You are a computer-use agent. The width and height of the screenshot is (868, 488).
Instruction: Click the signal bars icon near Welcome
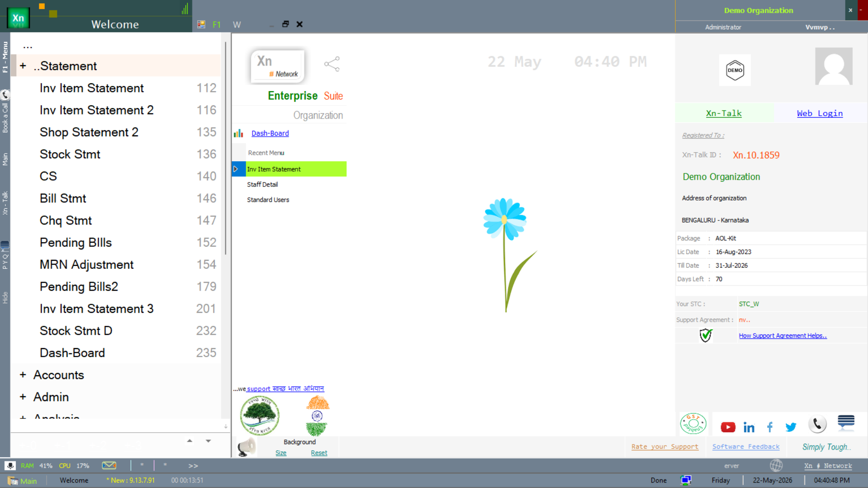pos(185,9)
